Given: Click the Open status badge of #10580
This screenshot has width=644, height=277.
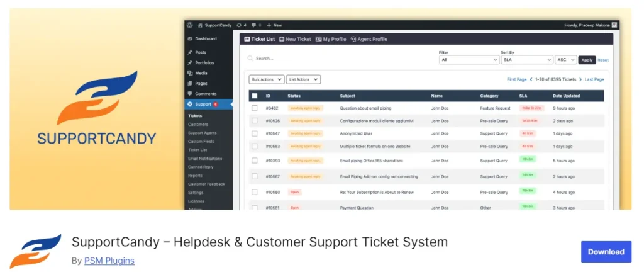Looking at the screenshot, I should click(295, 192).
